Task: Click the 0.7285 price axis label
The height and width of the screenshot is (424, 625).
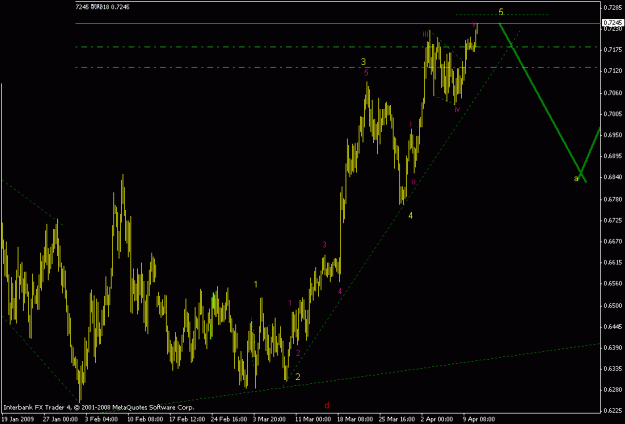Action: coord(613,8)
